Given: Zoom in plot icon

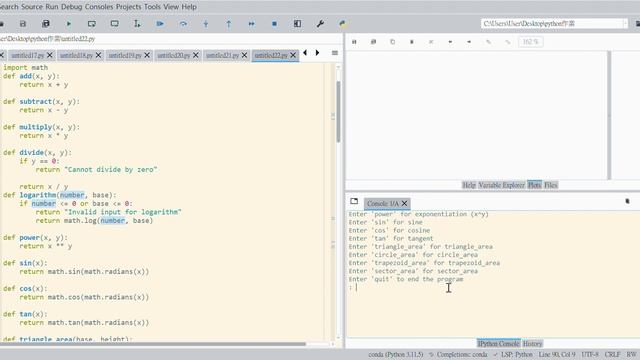Looking at the screenshot, I should pos(488,42).
